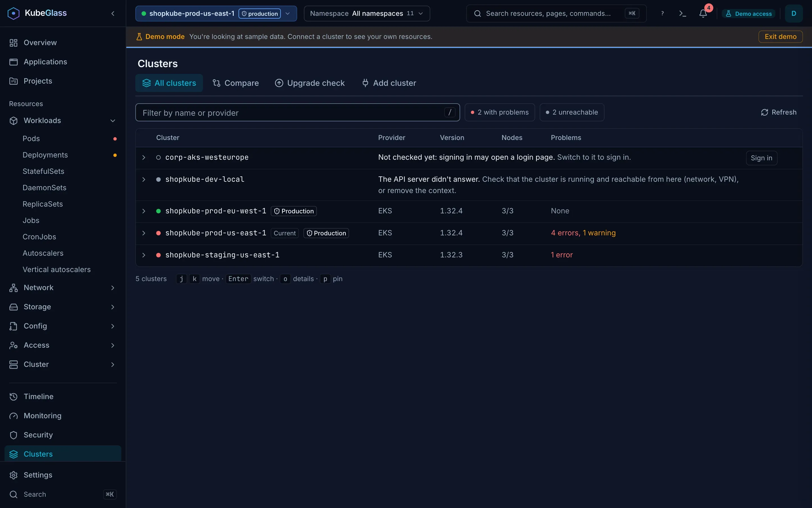Viewport: 812px width, 508px height.
Task: Open the Namespace All namespaces dropdown
Action: pyautogui.click(x=367, y=14)
